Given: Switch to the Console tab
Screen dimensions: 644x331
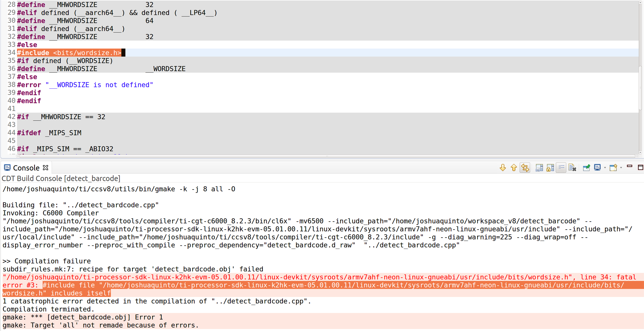Looking at the screenshot, I should 27,168.
